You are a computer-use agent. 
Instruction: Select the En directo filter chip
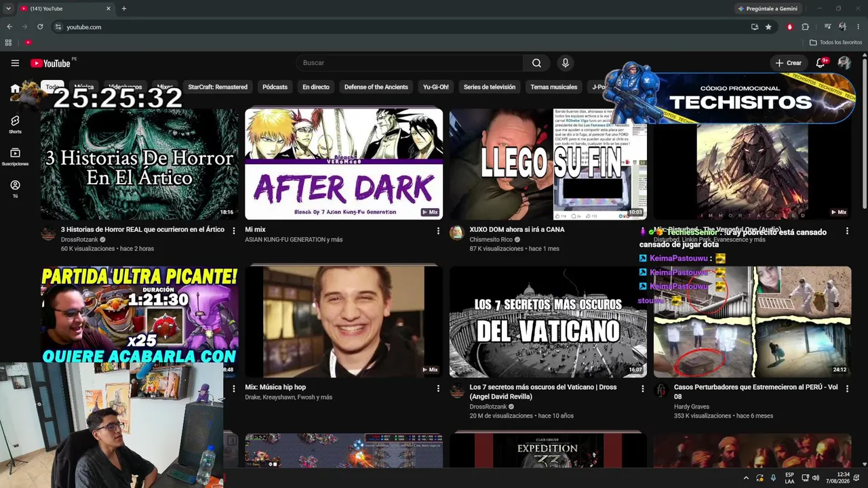click(316, 87)
